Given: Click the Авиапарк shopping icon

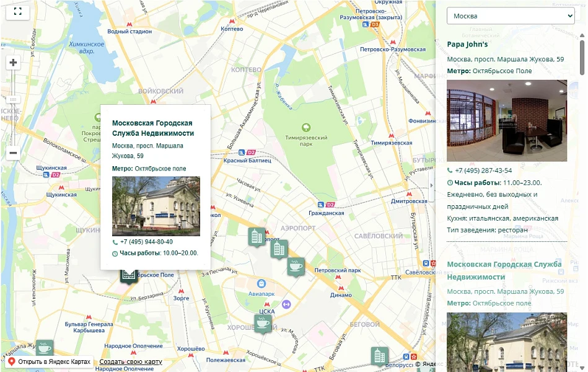Looking at the screenshot, I should click(x=261, y=284).
